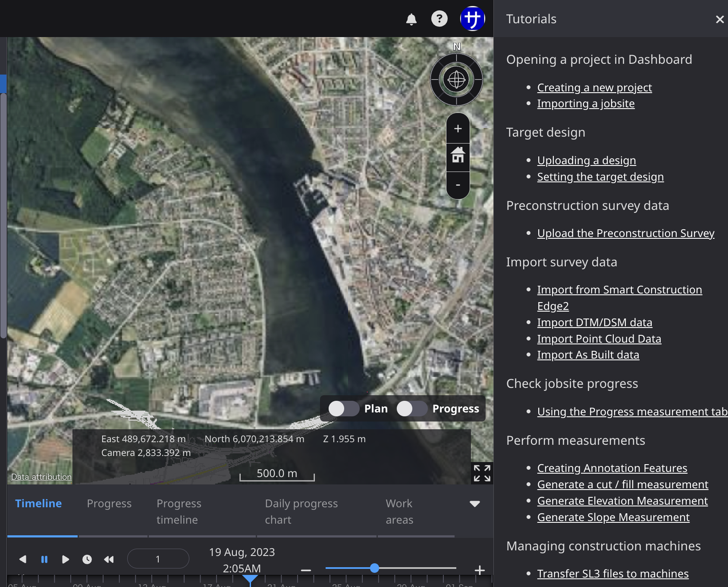728x587 pixels.
Task: Click the clock icon in timeline controls
Action: 87,559
